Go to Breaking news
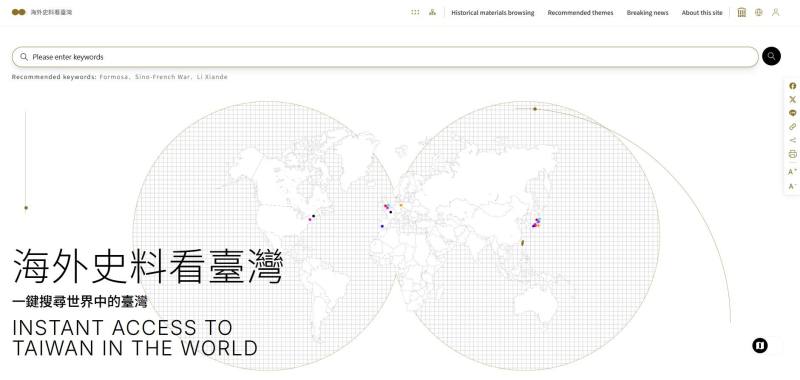This screenshot has width=800, height=380. pyautogui.click(x=647, y=13)
